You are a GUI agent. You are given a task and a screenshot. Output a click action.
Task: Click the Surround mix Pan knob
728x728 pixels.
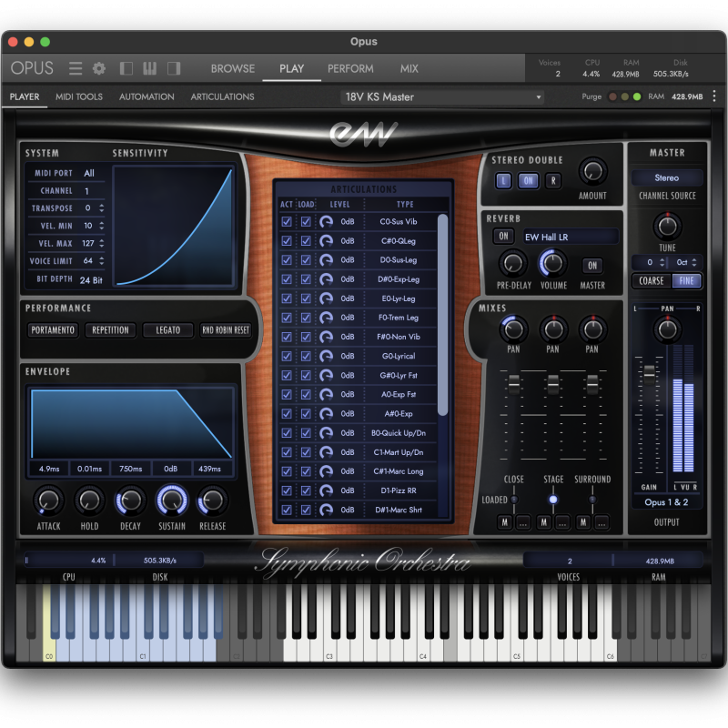pyautogui.click(x=592, y=329)
